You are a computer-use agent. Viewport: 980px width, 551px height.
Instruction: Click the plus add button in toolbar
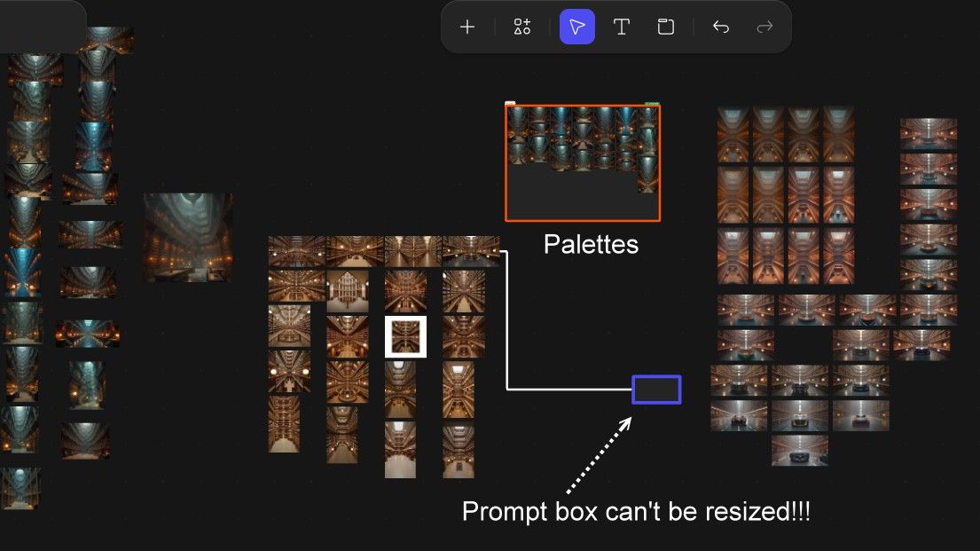[467, 27]
